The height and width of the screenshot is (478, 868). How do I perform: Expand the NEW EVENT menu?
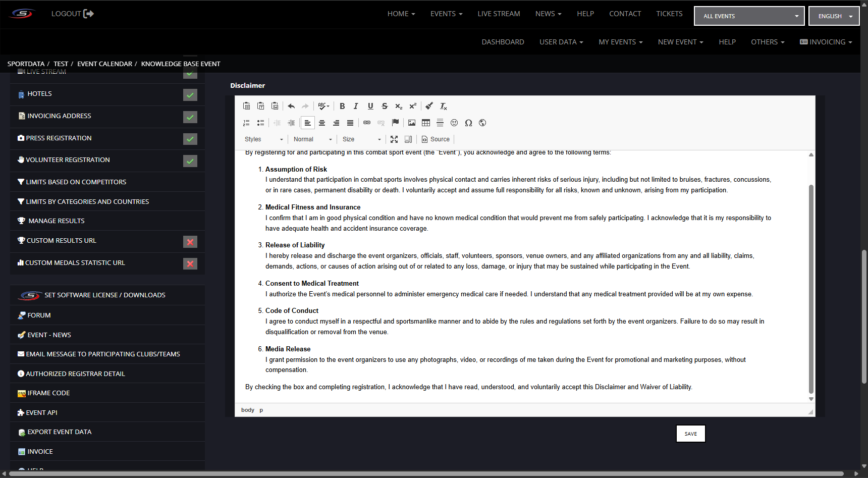(x=680, y=42)
